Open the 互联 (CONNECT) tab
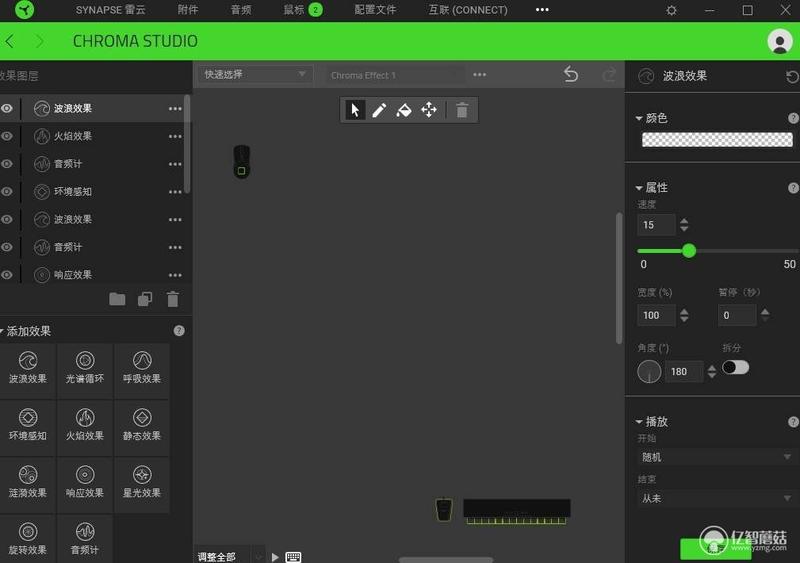This screenshot has width=800, height=563. point(468,10)
